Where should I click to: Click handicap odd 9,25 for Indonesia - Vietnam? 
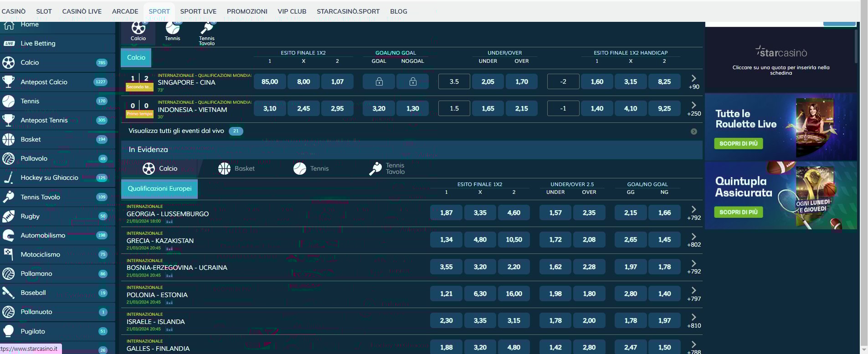click(664, 108)
